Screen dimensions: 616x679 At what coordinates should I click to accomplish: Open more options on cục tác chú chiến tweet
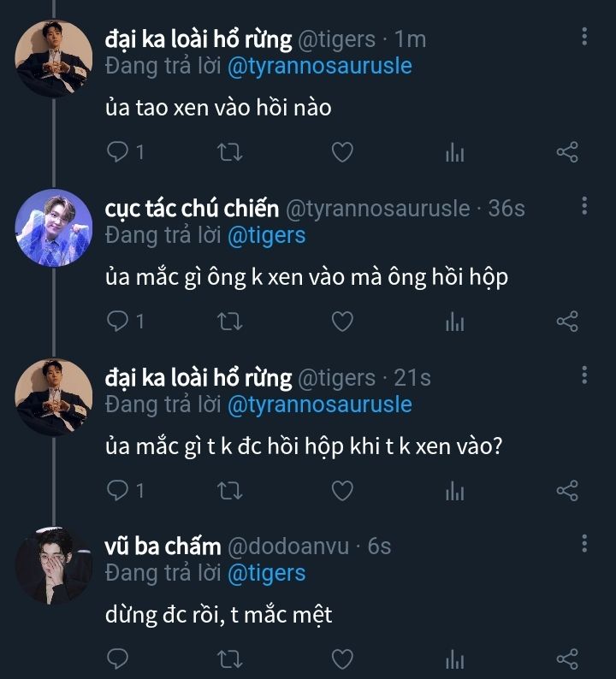pos(584,206)
